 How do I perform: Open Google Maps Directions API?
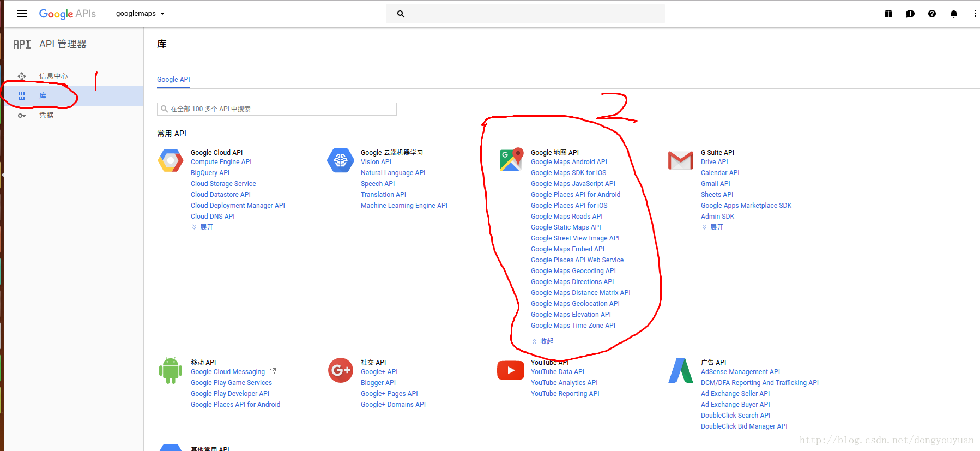click(572, 282)
